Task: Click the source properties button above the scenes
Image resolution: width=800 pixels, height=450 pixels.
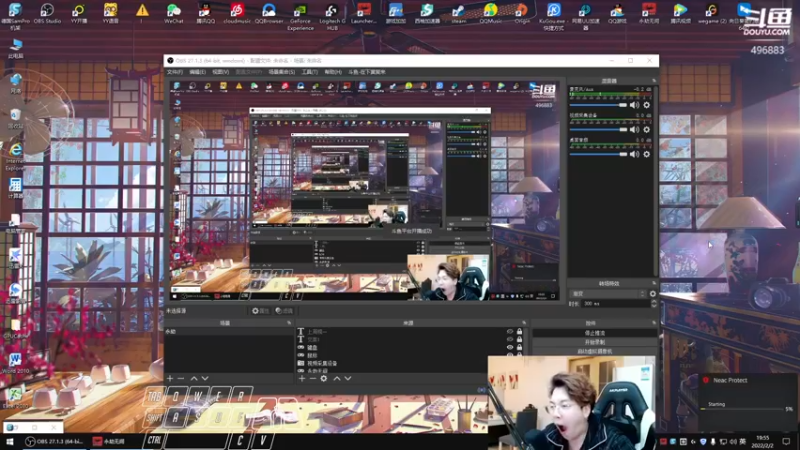Action: pos(260,311)
